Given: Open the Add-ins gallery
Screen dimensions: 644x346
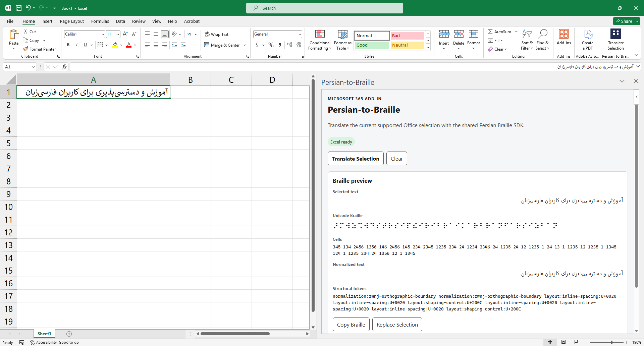Looking at the screenshot, I should (564, 37).
